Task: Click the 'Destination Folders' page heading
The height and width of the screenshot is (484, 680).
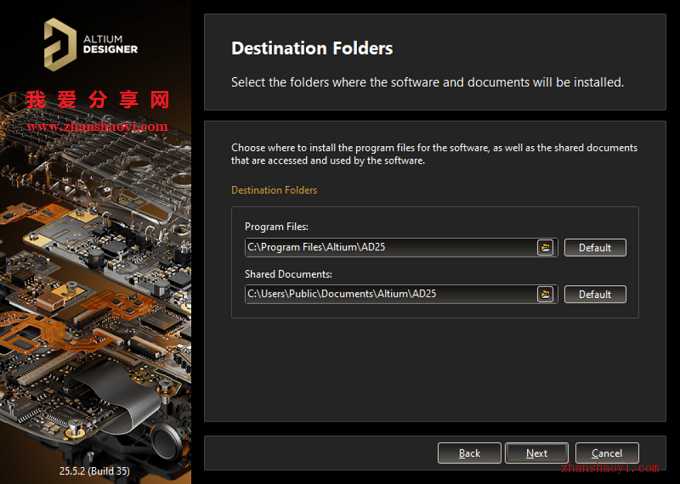Action: [x=312, y=48]
